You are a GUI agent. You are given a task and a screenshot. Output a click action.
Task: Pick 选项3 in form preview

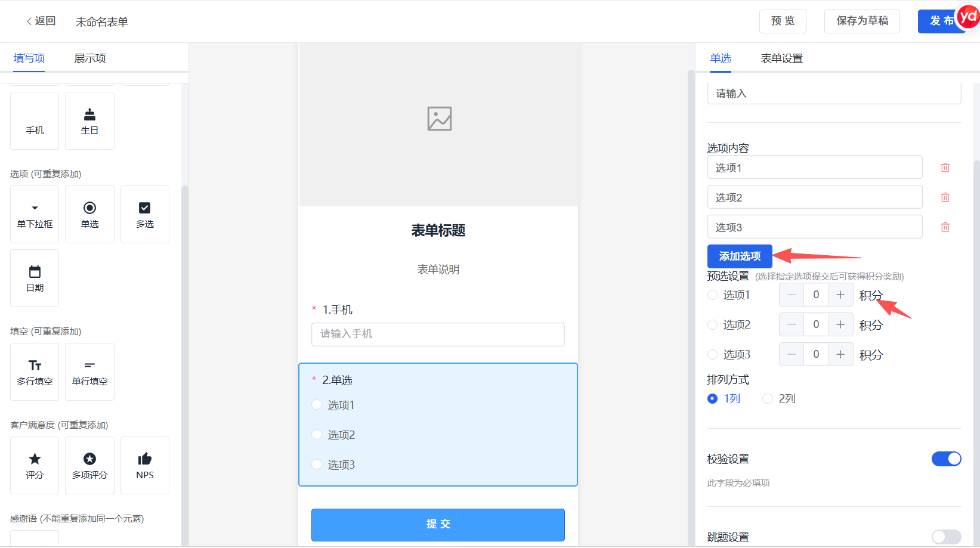coord(317,465)
